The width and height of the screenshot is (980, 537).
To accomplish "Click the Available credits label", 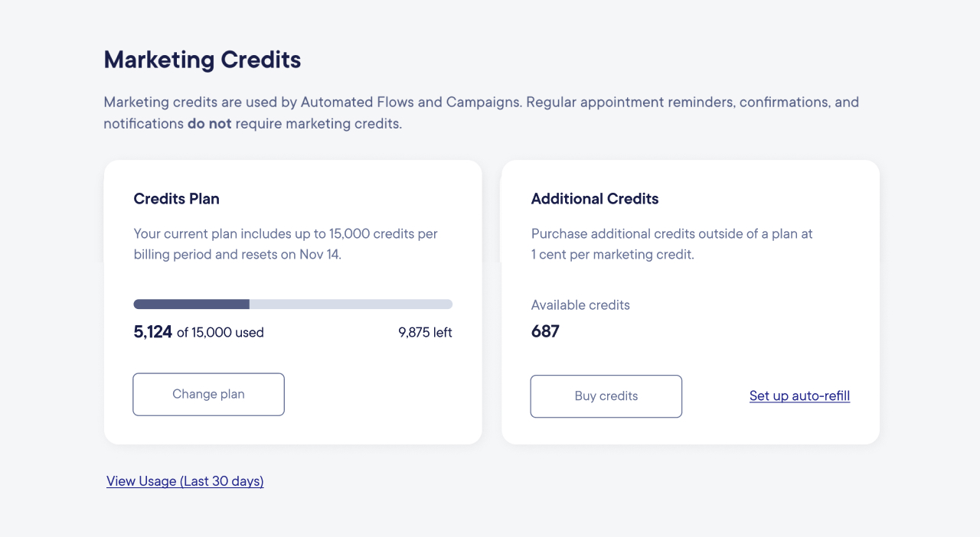I will [x=580, y=304].
